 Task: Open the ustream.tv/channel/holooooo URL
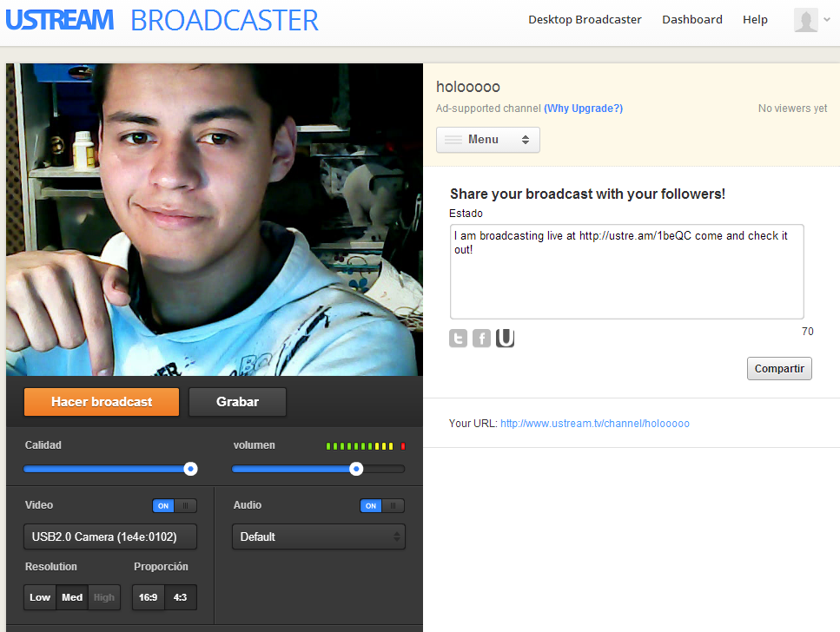point(595,424)
